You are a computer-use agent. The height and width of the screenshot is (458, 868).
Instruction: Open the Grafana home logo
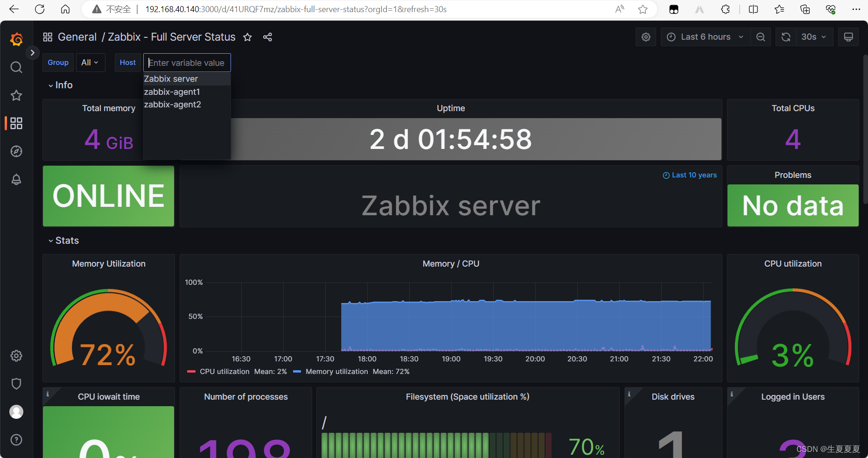pos(16,39)
